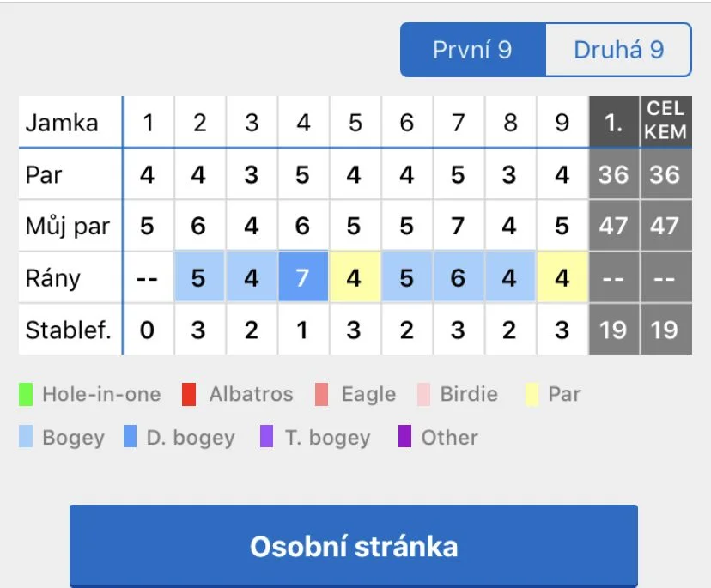Image resolution: width=711 pixels, height=588 pixels.
Task: Click the Můj par value for hole 7
Action: pos(458,226)
